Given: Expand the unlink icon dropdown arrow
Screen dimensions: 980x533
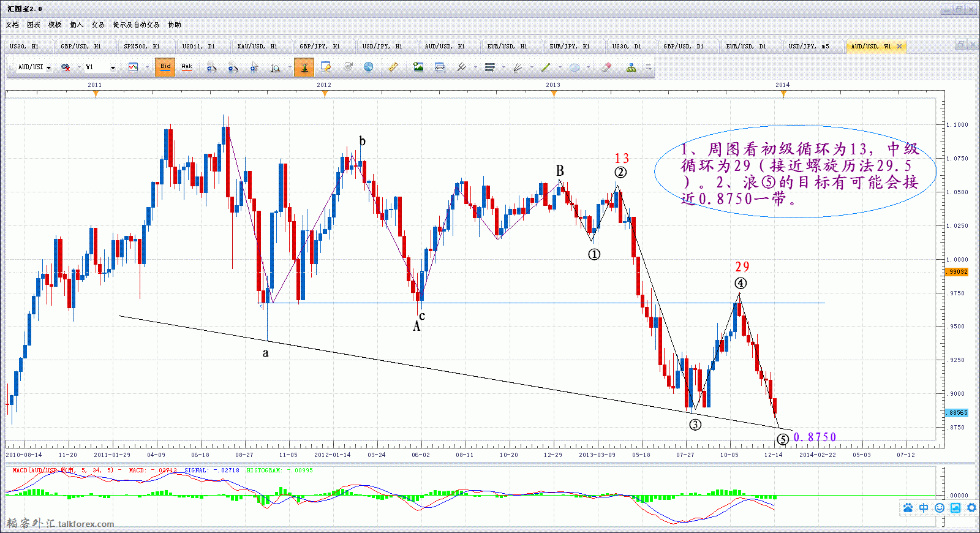Looking at the screenshot, I should point(78,67).
